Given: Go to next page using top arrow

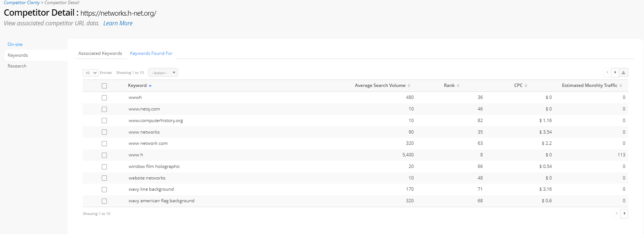Looking at the screenshot, I should (x=615, y=72).
